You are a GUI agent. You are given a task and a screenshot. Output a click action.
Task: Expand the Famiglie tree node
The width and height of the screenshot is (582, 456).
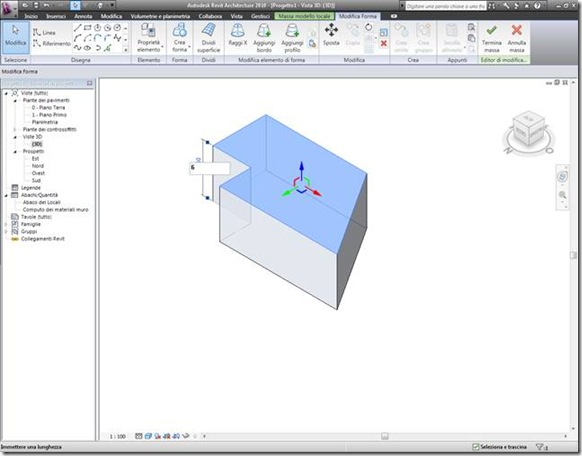(6, 224)
